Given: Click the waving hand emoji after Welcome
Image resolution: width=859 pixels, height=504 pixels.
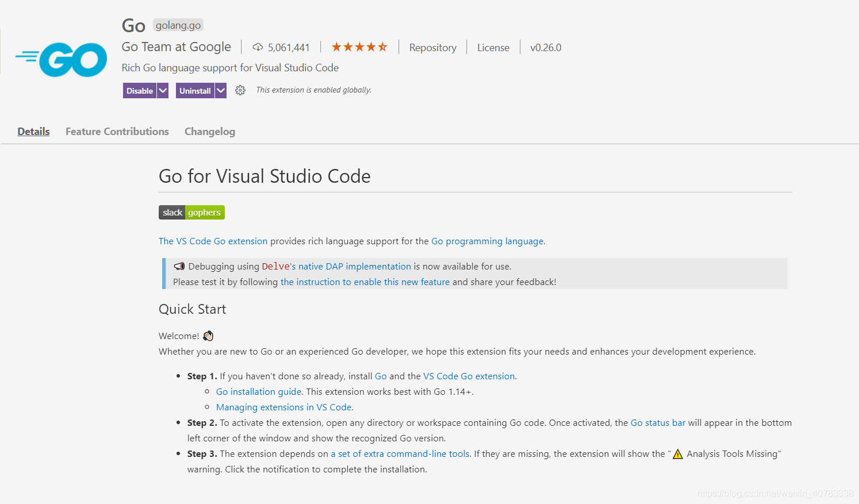Looking at the screenshot, I should pyautogui.click(x=208, y=336).
